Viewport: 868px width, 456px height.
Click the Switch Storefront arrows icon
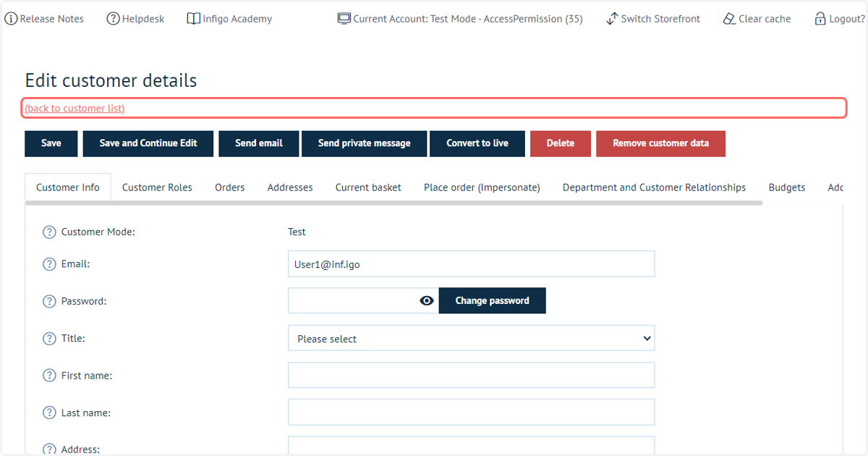(x=612, y=19)
